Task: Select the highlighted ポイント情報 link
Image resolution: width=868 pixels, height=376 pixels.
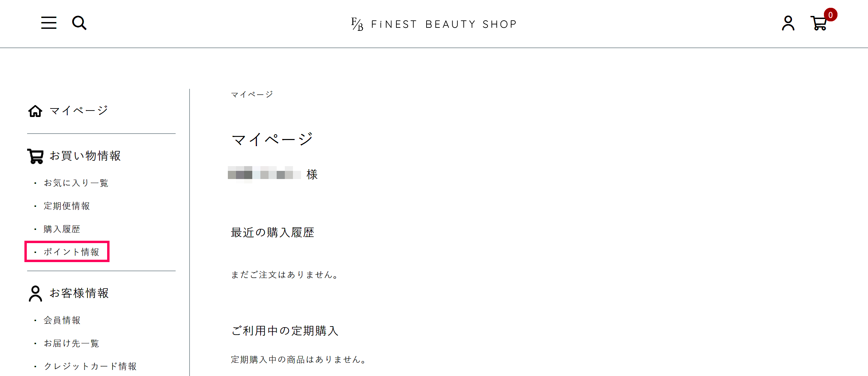Action: pos(72,252)
